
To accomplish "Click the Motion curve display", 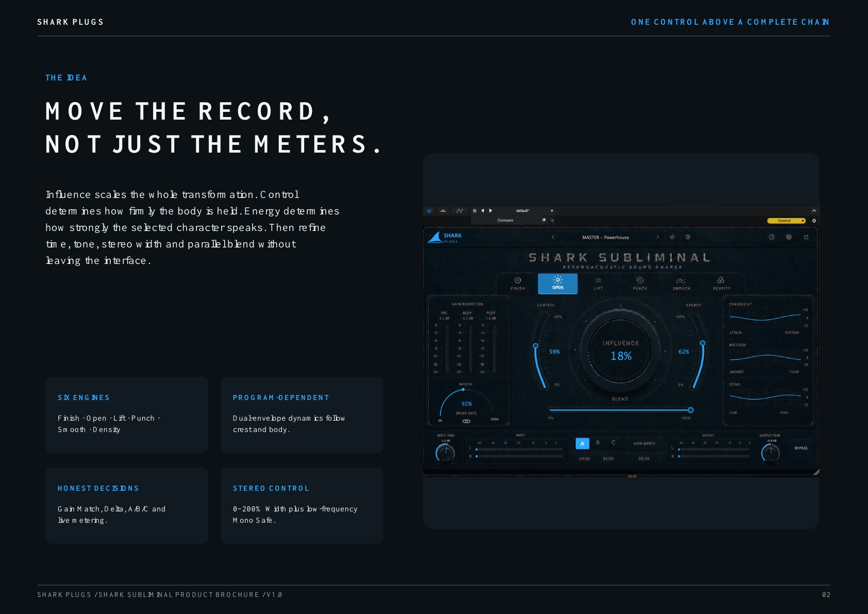I will click(x=765, y=357).
